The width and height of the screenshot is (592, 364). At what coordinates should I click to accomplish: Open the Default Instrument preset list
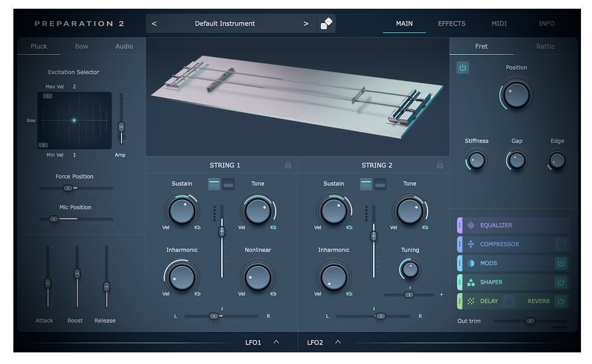[x=225, y=23]
